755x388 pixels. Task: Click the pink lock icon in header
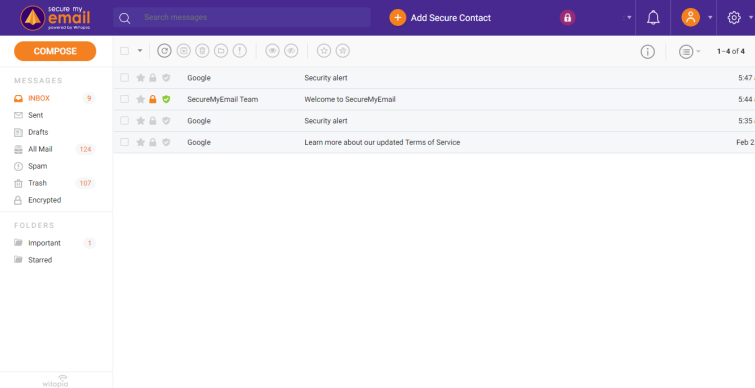coord(568,18)
